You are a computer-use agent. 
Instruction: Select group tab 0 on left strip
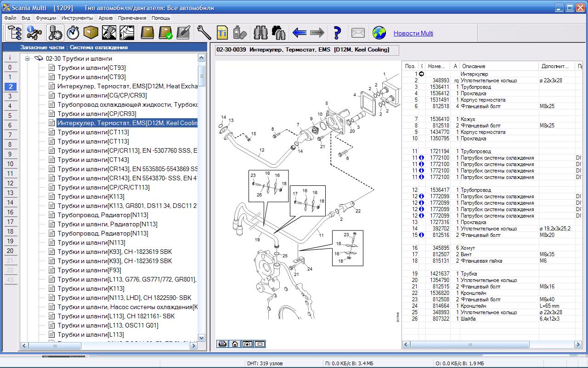[x=10, y=68]
